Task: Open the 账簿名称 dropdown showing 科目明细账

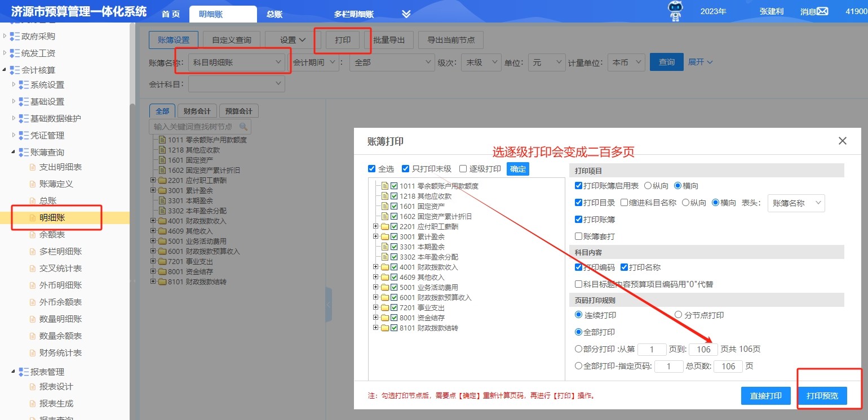Action: [x=237, y=62]
